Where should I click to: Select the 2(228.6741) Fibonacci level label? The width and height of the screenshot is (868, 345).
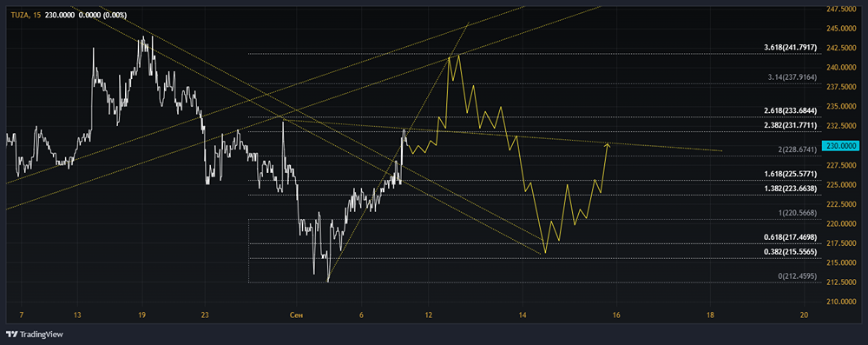tap(797, 149)
